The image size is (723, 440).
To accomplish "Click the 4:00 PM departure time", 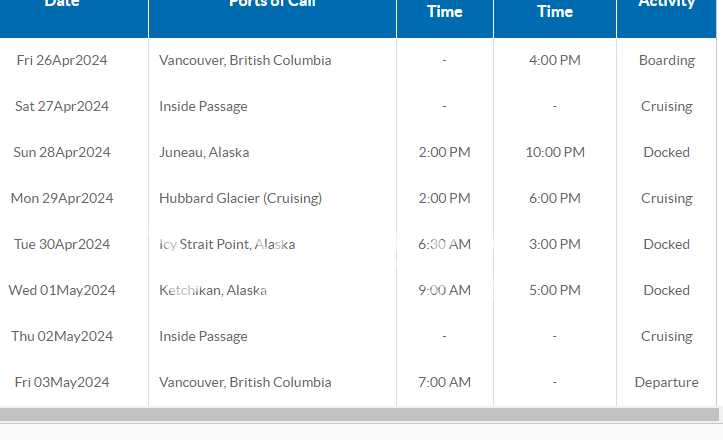I will point(554,60).
